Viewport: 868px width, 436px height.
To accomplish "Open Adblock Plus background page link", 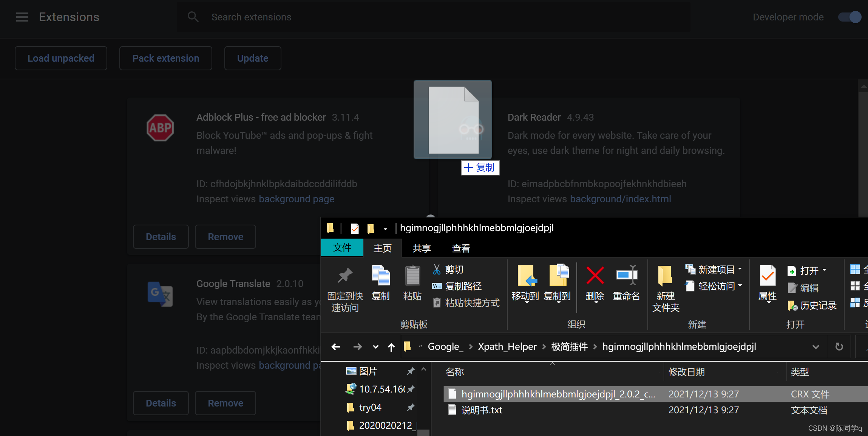I will [x=297, y=199].
